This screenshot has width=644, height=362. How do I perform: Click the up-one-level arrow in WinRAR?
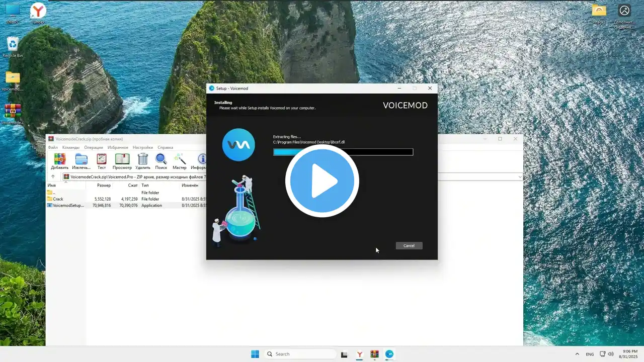coord(53,177)
